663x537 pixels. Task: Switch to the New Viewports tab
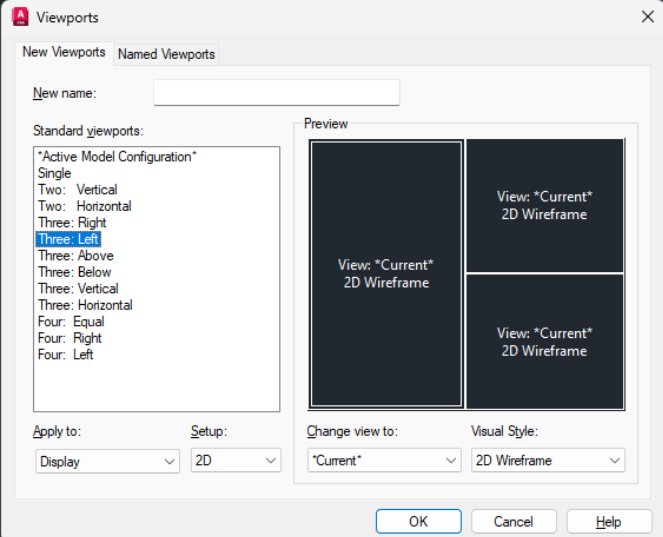pos(64,52)
